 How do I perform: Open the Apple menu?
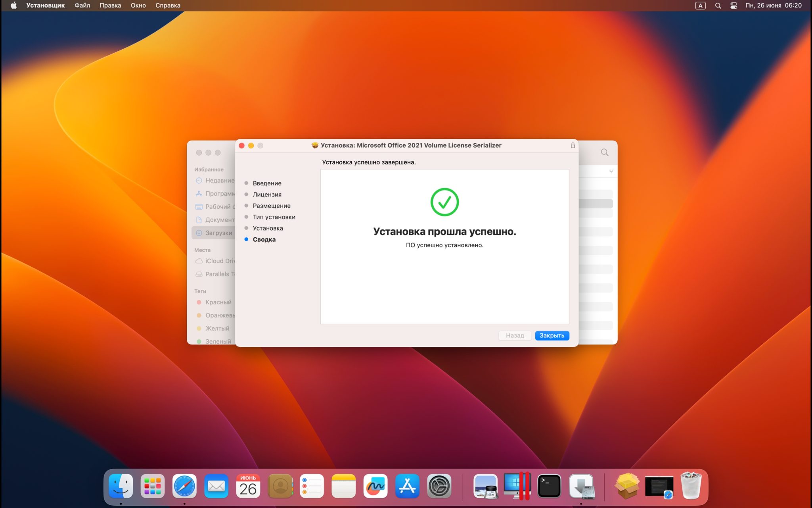13,5
